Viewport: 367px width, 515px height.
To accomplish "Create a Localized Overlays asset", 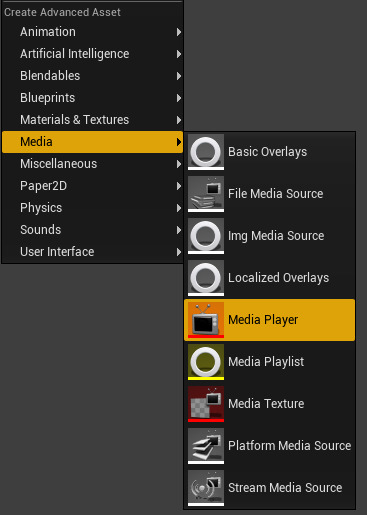I will point(269,278).
